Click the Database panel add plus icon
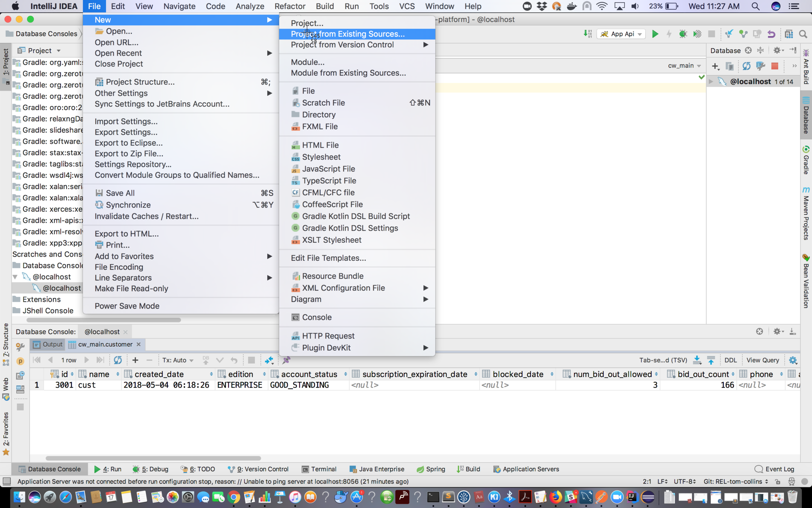812x508 pixels. [x=715, y=66]
